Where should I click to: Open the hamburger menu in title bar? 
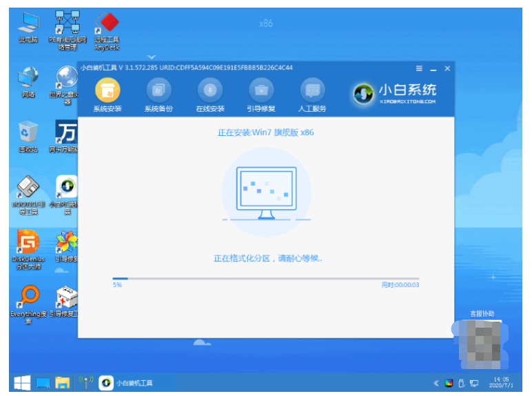coord(419,68)
